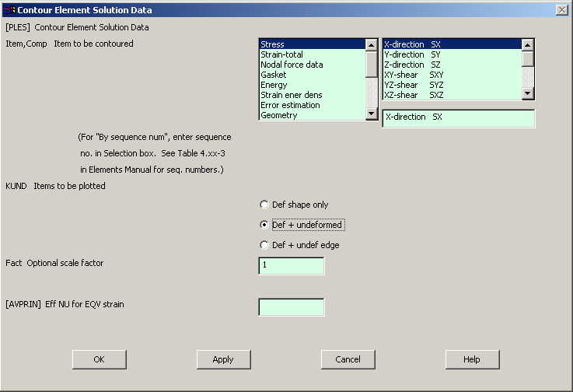Image resolution: width=573 pixels, height=392 pixels.
Task: Open Help for this dialog
Action: coord(472,359)
